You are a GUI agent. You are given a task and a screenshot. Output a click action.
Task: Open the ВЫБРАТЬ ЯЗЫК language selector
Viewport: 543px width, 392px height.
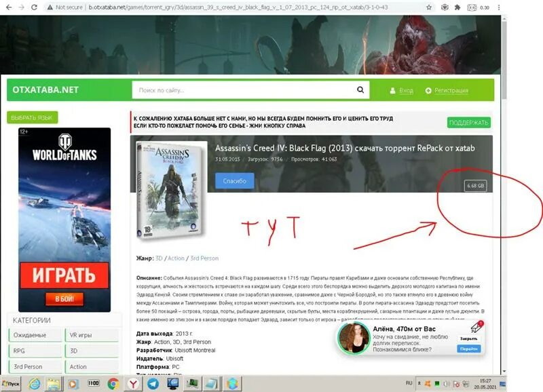32,117
